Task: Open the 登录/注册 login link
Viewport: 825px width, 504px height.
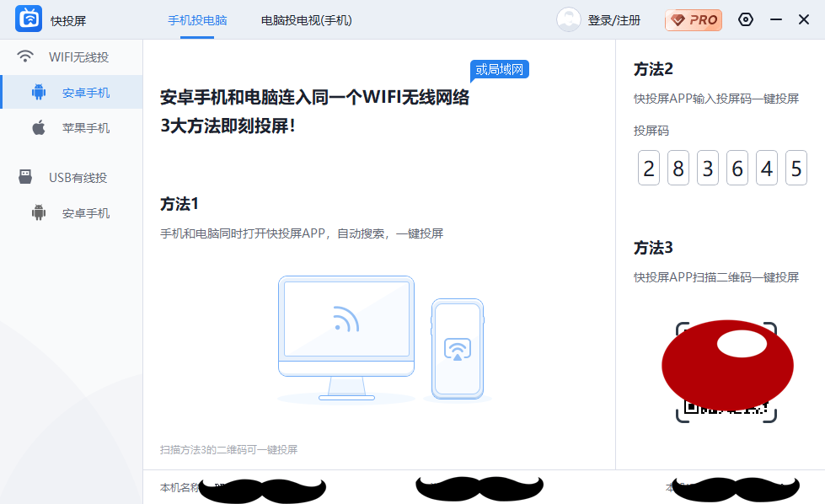Action: pos(614,20)
